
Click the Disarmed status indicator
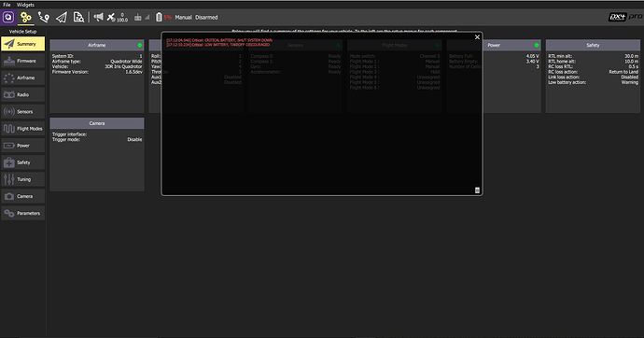tap(206, 17)
